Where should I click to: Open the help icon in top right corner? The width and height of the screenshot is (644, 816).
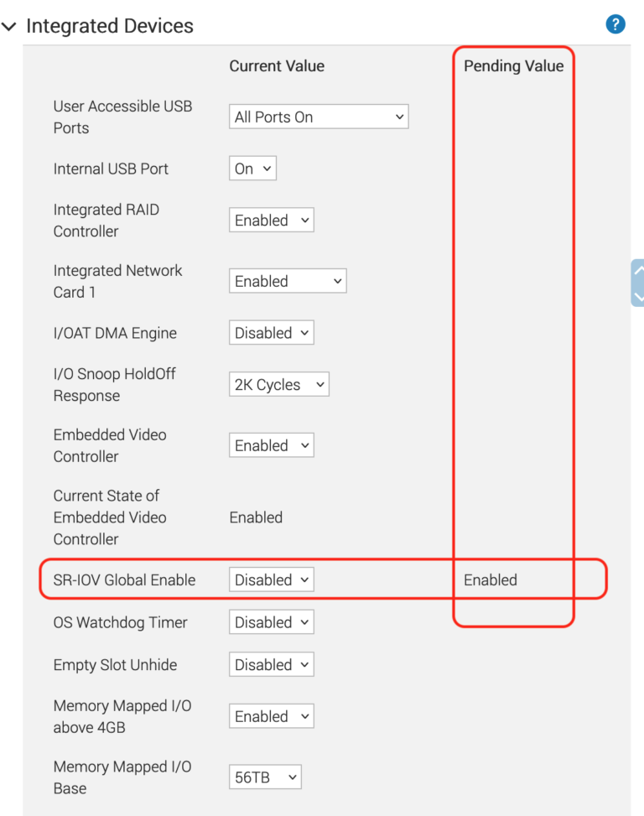click(615, 24)
